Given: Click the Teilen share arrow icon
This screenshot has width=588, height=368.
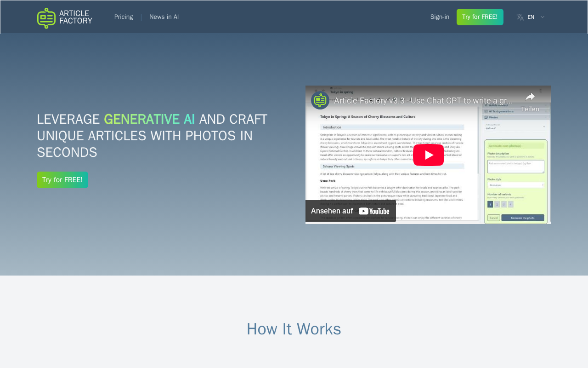Looking at the screenshot, I should coord(530,97).
